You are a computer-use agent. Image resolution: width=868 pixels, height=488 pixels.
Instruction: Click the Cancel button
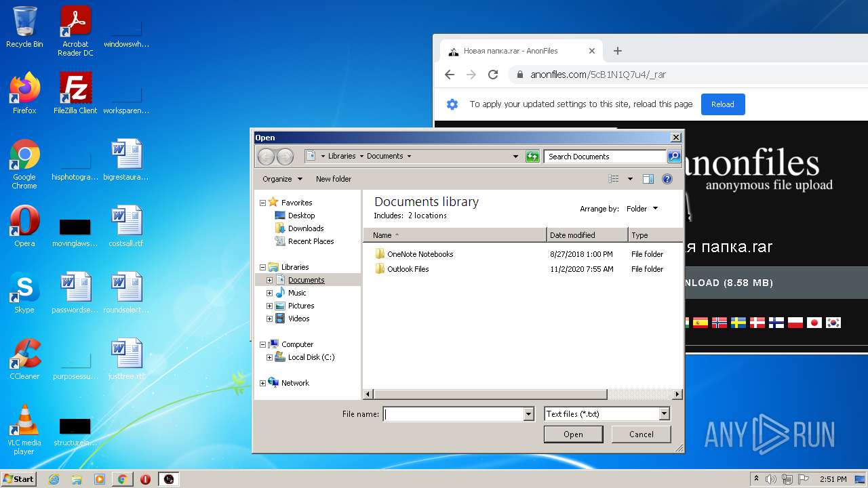641,434
